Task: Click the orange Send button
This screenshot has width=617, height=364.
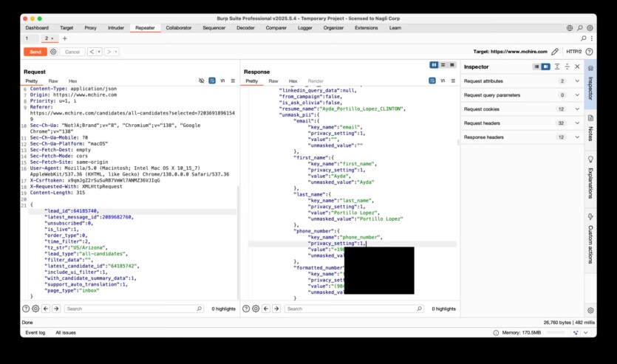Action: pyautogui.click(x=35, y=52)
